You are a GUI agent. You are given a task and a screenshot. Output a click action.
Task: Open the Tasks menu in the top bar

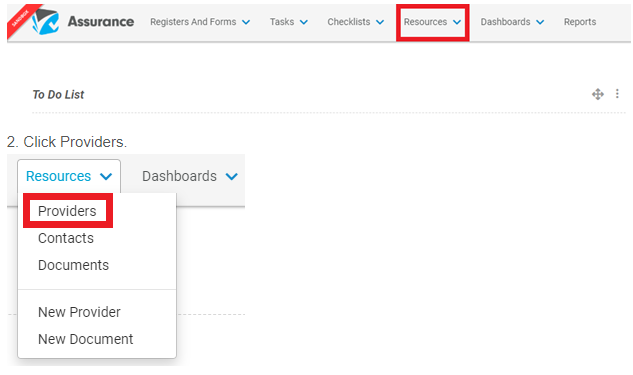tap(282, 22)
